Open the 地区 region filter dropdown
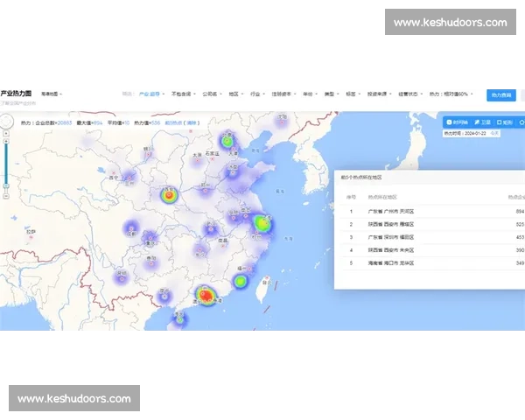This screenshot has width=525, height=420. pyautogui.click(x=236, y=93)
